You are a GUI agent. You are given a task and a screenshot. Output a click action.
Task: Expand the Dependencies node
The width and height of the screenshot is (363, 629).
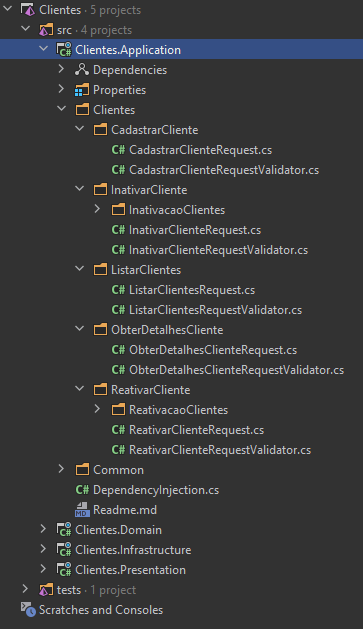point(61,69)
